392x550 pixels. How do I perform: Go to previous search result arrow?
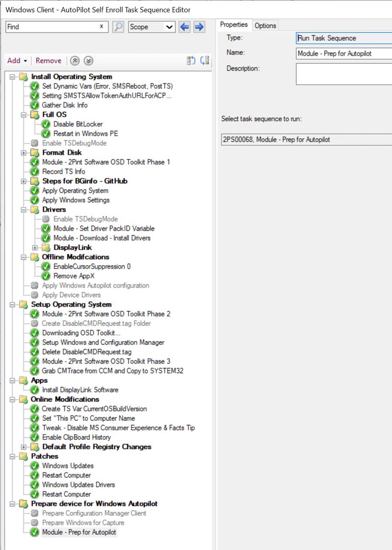(185, 27)
